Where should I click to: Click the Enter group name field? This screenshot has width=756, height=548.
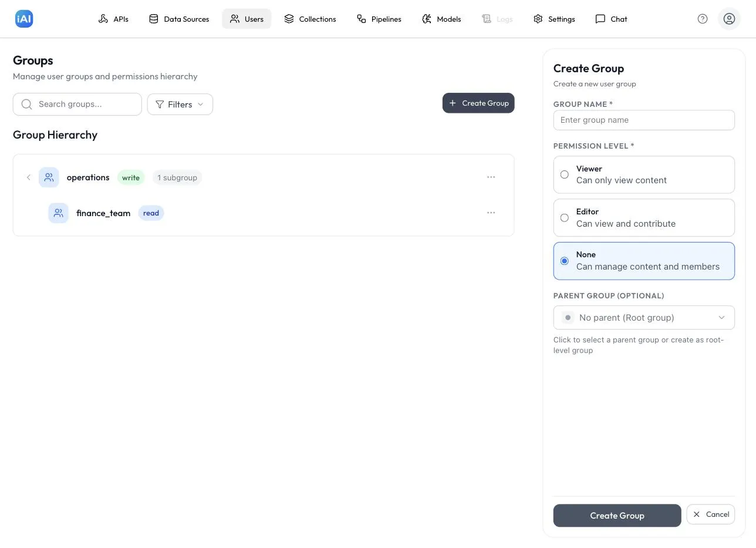click(644, 120)
